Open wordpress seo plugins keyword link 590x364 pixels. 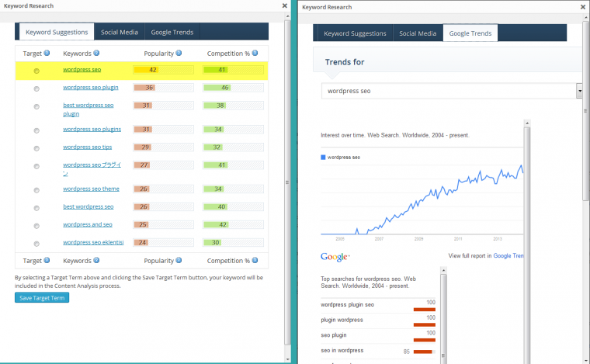92,129
